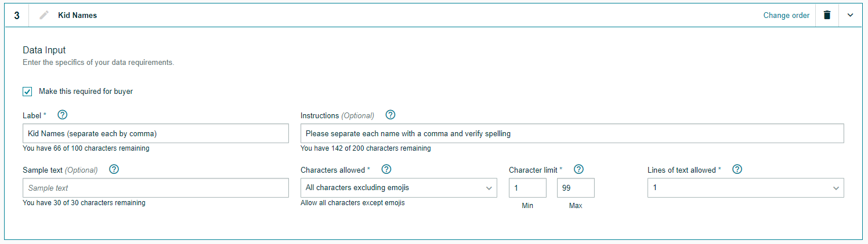Focus the Instructions text field
Viewport: 868px width, 244px height.
point(572,133)
